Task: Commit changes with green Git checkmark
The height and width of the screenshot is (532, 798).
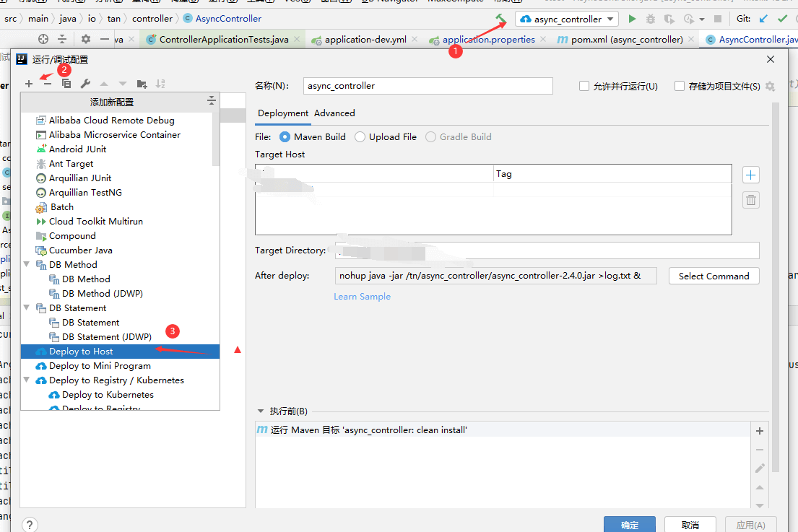Action: [783, 19]
